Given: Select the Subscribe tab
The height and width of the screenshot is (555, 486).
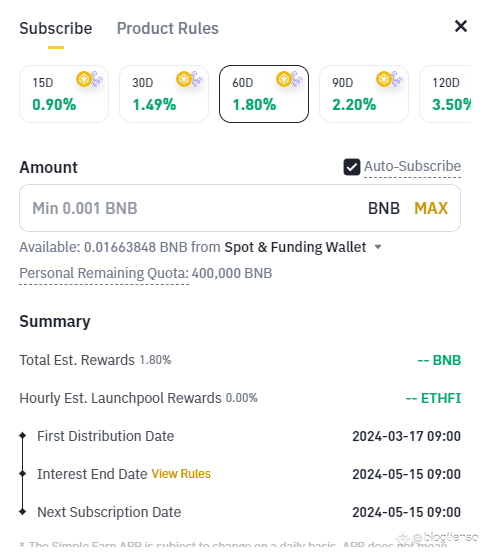Looking at the screenshot, I should coord(56,28).
